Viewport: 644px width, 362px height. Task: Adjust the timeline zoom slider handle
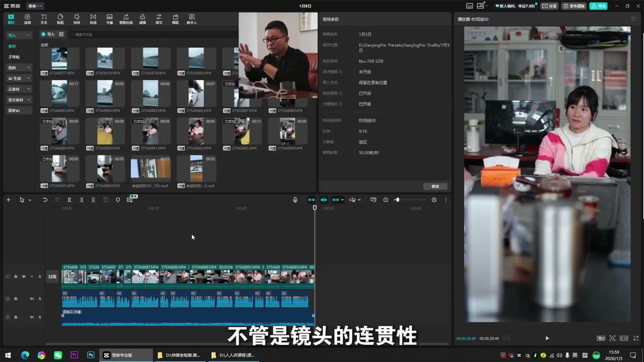pyautogui.click(x=397, y=200)
